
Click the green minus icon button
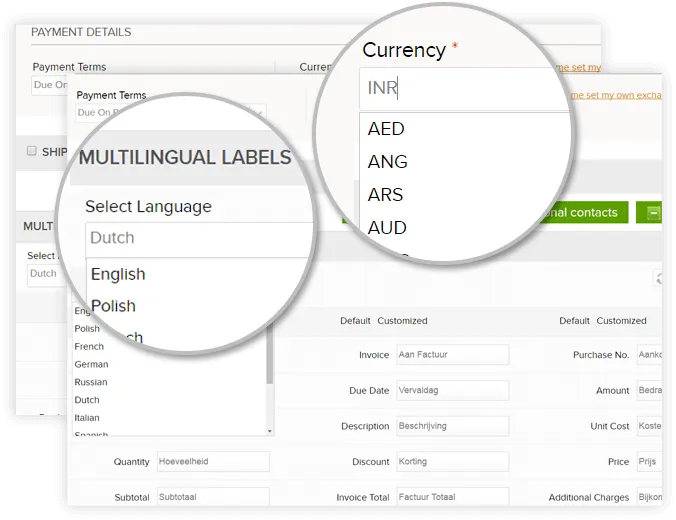(649, 213)
